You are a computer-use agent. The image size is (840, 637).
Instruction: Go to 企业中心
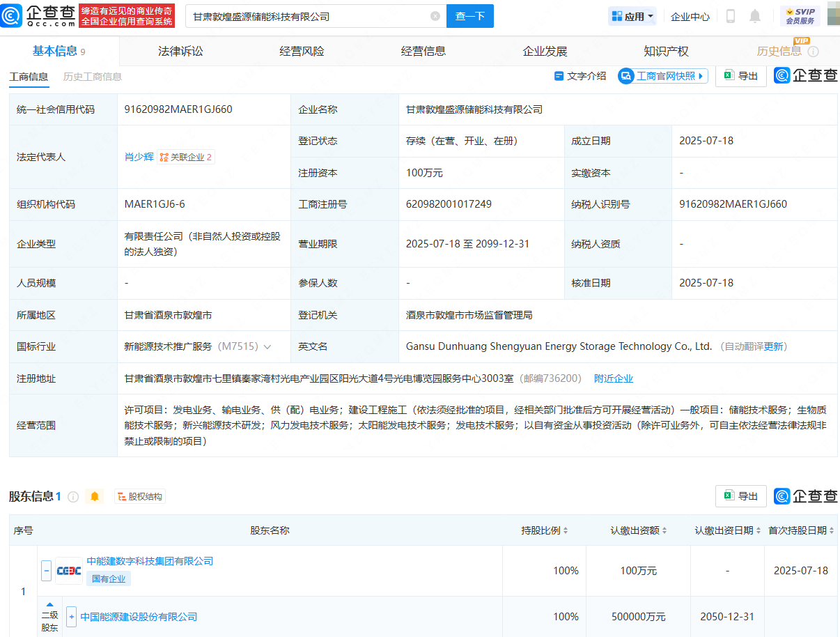coord(690,17)
